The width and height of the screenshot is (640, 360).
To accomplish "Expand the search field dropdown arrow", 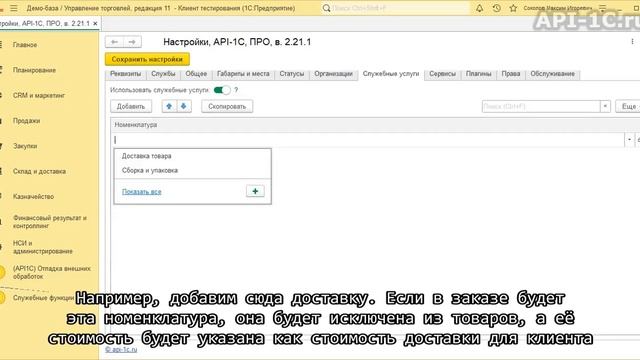I will pyautogui.click(x=605, y=106).
